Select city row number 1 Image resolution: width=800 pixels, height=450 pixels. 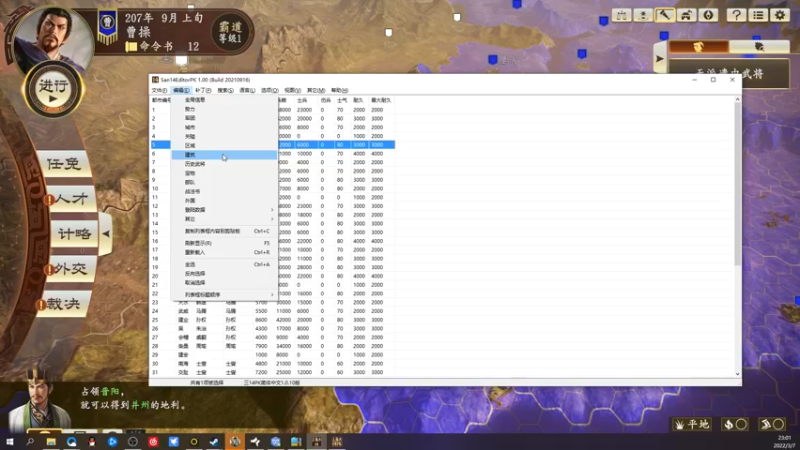(x=272, y=110)
